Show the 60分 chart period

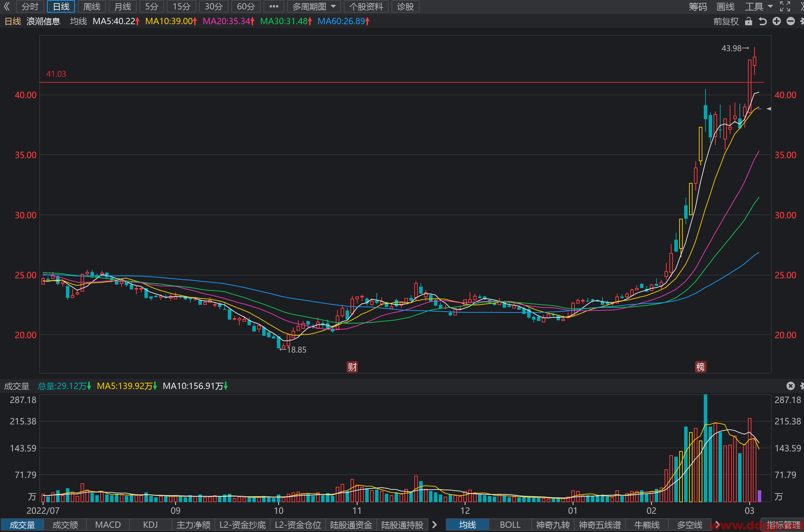click(246, 6)
